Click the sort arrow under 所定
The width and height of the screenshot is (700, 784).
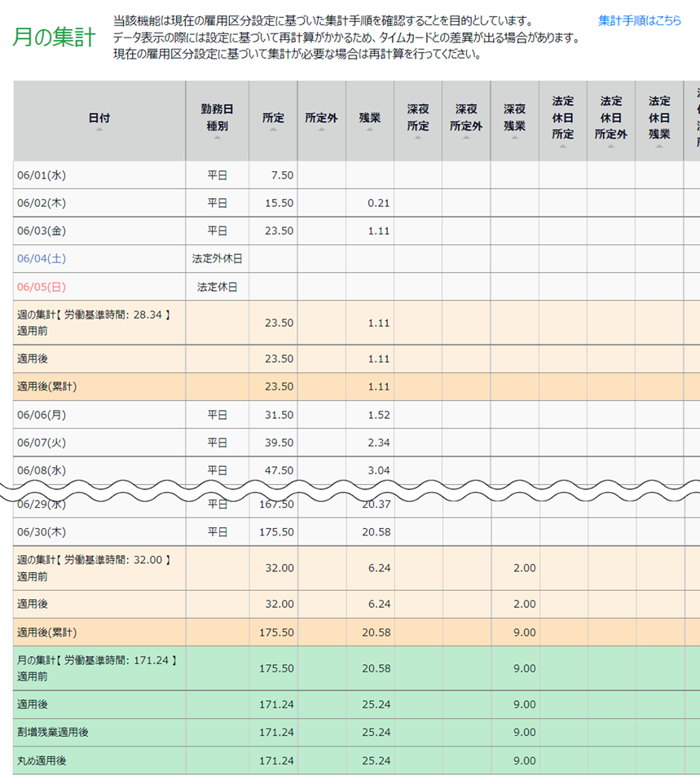(273, 130)
